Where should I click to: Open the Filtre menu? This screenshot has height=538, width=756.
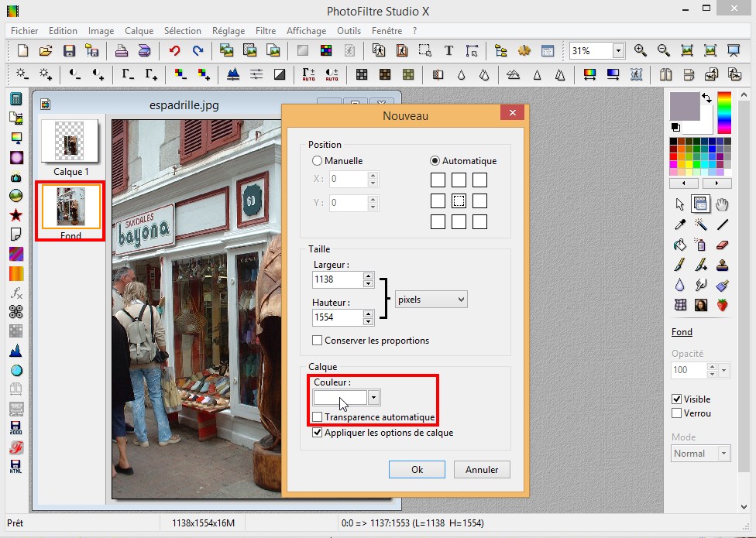pos(266,31)
